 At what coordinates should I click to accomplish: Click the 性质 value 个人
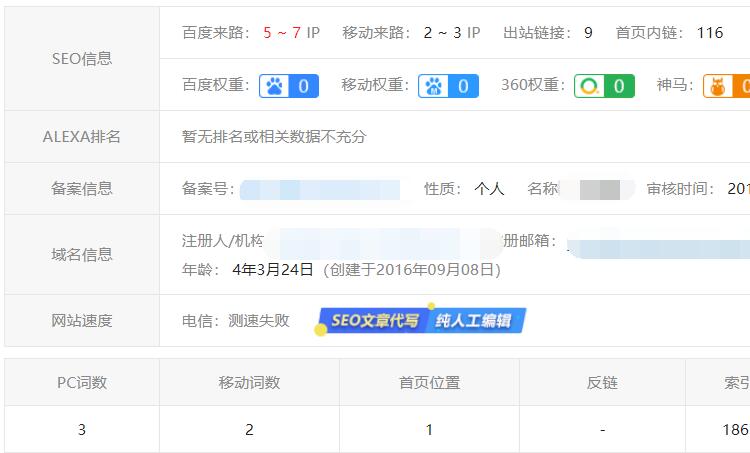(489, 189)
